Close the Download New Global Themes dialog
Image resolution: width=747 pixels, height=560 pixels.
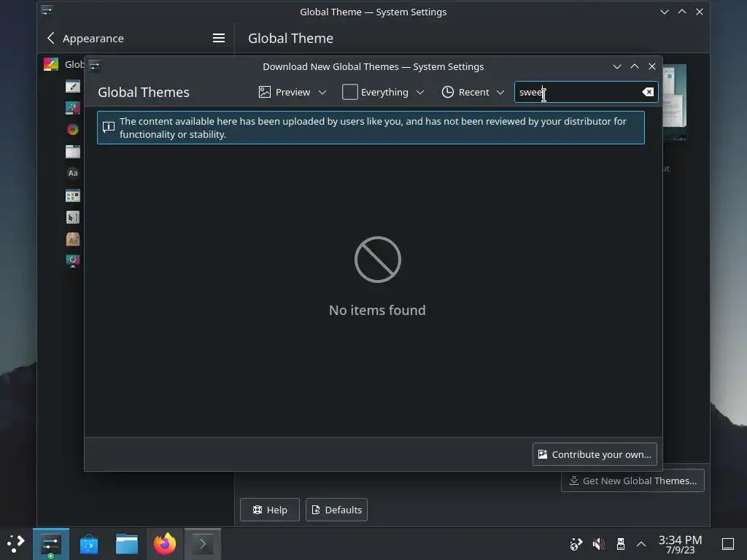(652, 66)
